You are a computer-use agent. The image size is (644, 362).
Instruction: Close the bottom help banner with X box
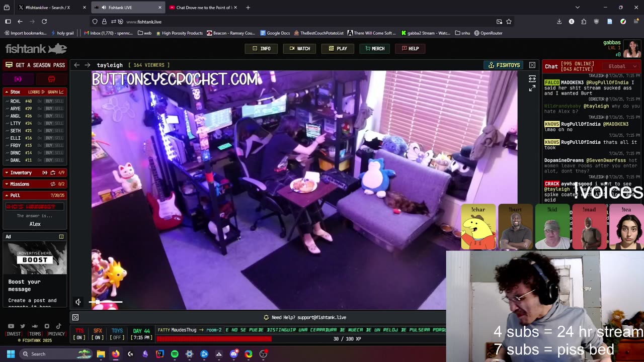75,317
